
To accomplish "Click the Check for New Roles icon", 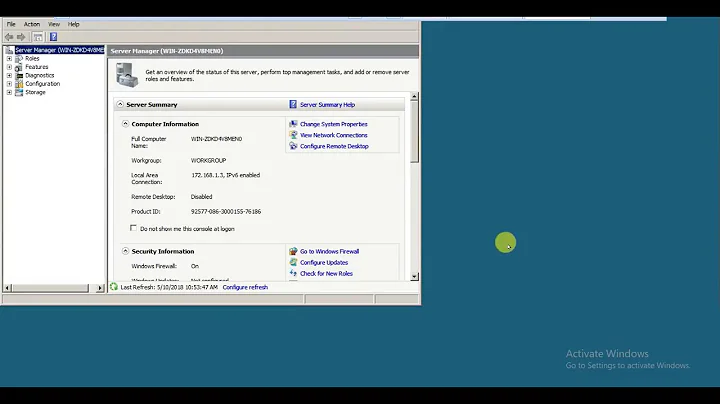I will coord(293,273).
